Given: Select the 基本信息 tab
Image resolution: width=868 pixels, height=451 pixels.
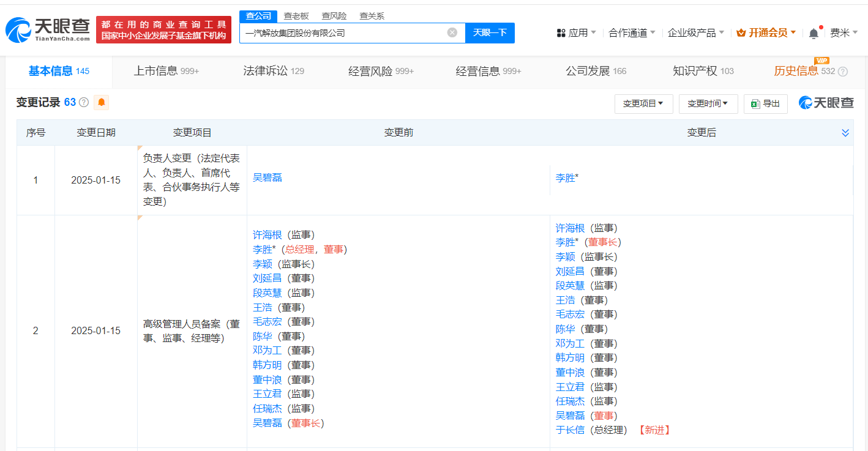Looking at the screenshot, I should [x=59, y=71].
